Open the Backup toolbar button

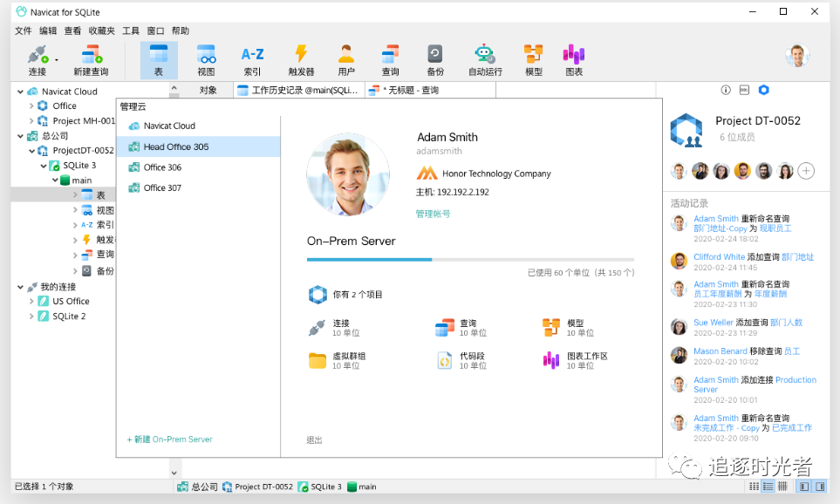tap(435, 60)
